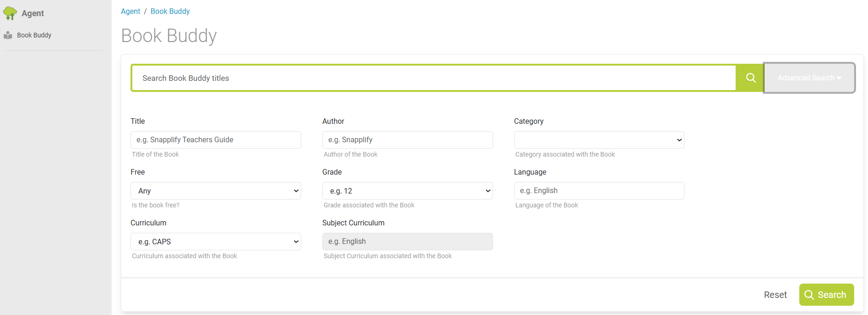This screenshot has width=868, height=315.
Task: Click the Language input field
Action: [x=599, y=191]
